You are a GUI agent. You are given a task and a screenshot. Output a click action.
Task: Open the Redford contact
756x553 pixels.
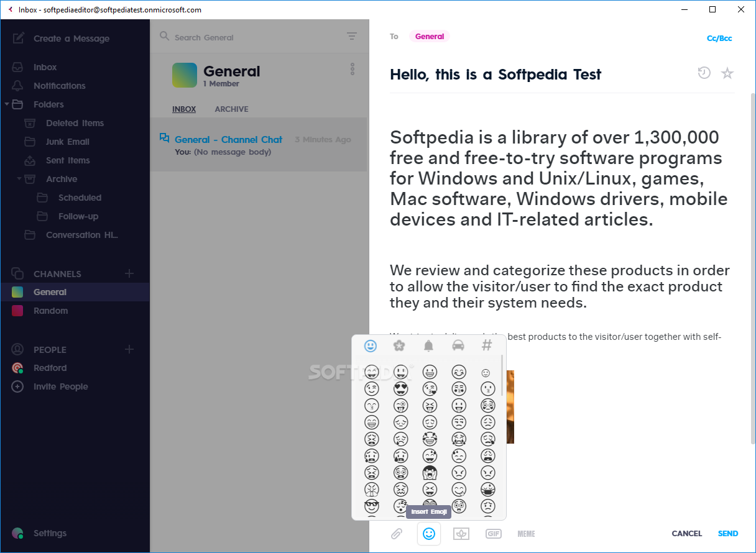pyautogui.click(x=50, y=368)
